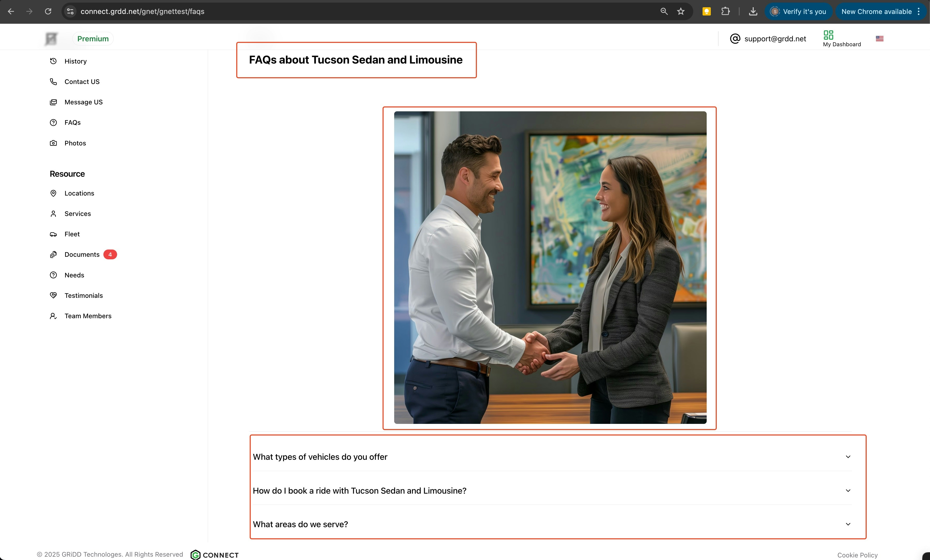Open the Chrome extensions puzzle icon
The image size is (930, 560).
(x=726, y=11)
